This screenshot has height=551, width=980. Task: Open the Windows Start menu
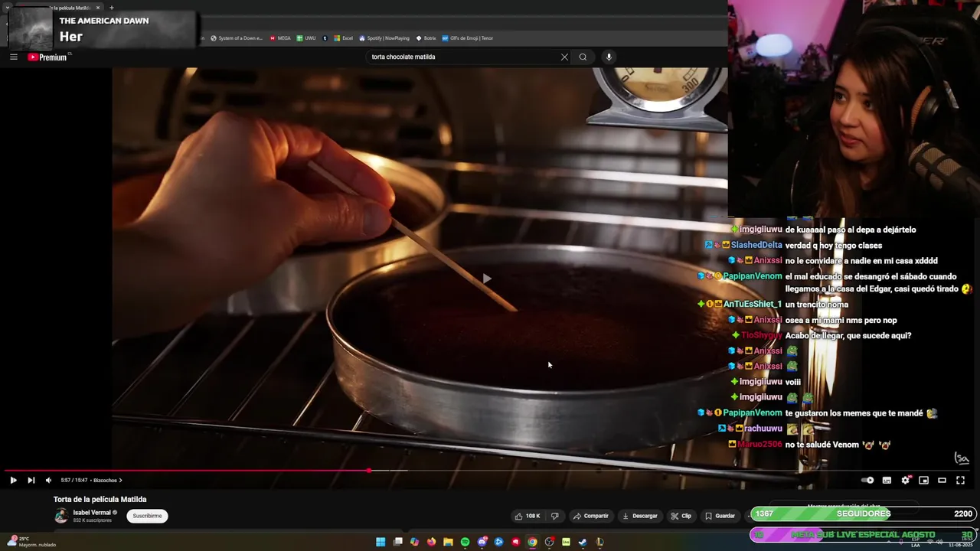pyautogui.click(x=381, y=542)
